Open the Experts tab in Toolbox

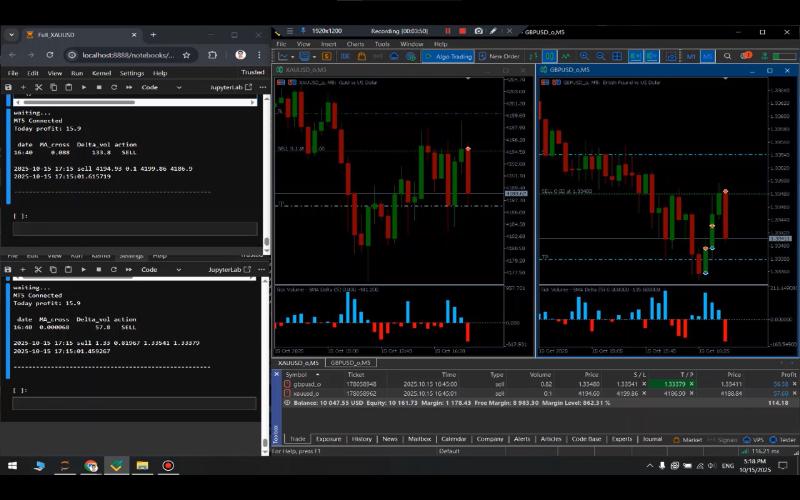621,439
